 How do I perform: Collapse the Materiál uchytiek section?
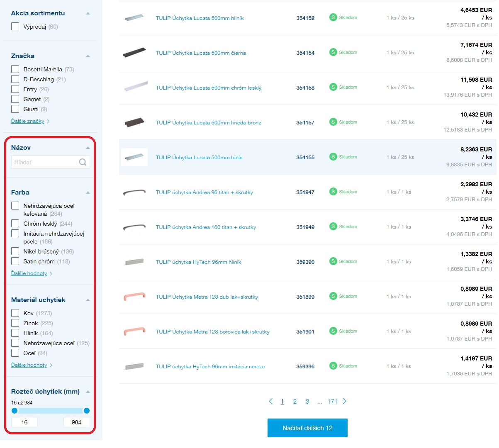tap(88, 300)
